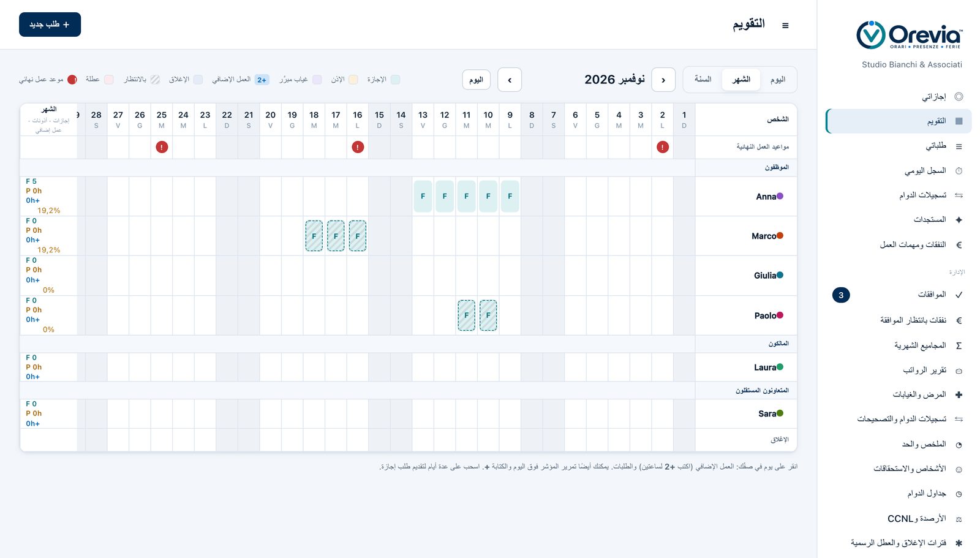Click the arrow button right of نوفمبر 2026

point(663,80)
